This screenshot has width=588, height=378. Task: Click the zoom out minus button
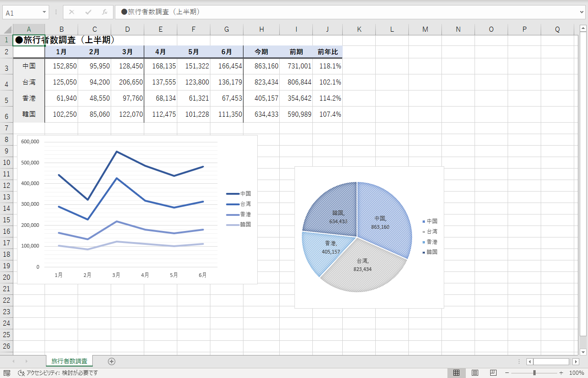[x=507, y=373]
